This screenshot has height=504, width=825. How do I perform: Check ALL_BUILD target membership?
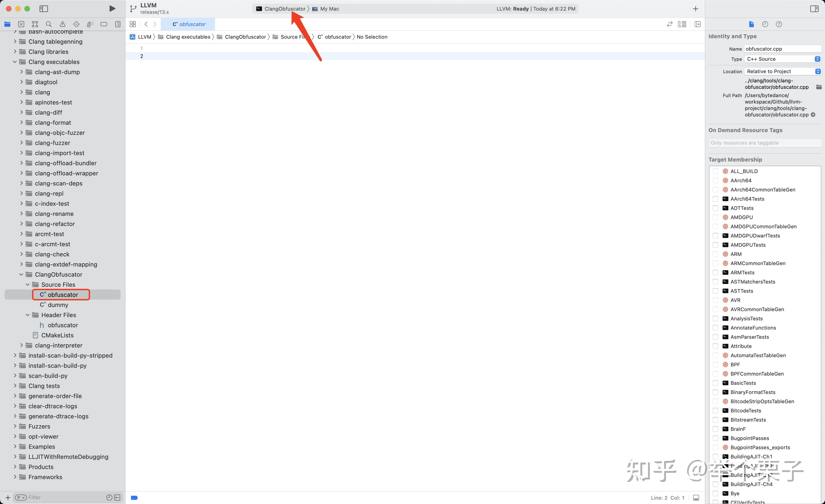715,171
